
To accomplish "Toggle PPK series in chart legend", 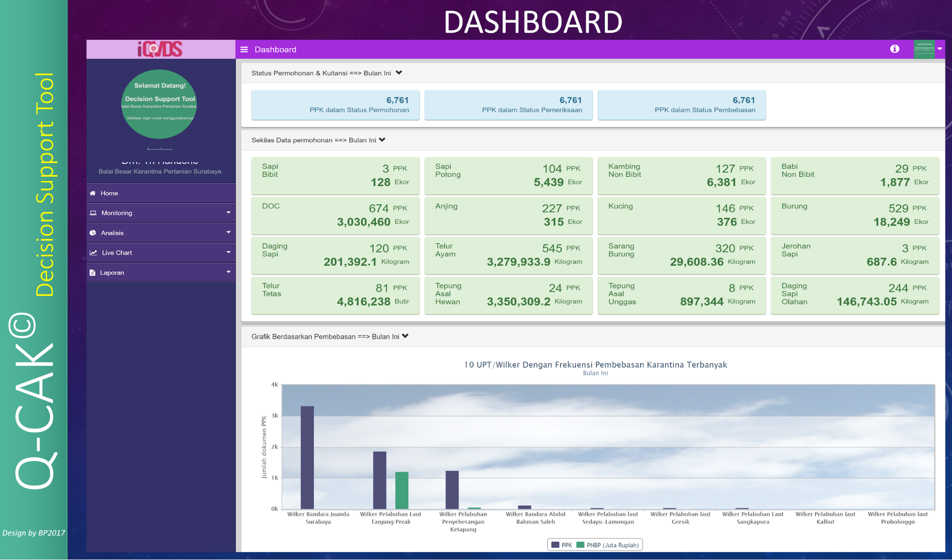I will (561, 545).
